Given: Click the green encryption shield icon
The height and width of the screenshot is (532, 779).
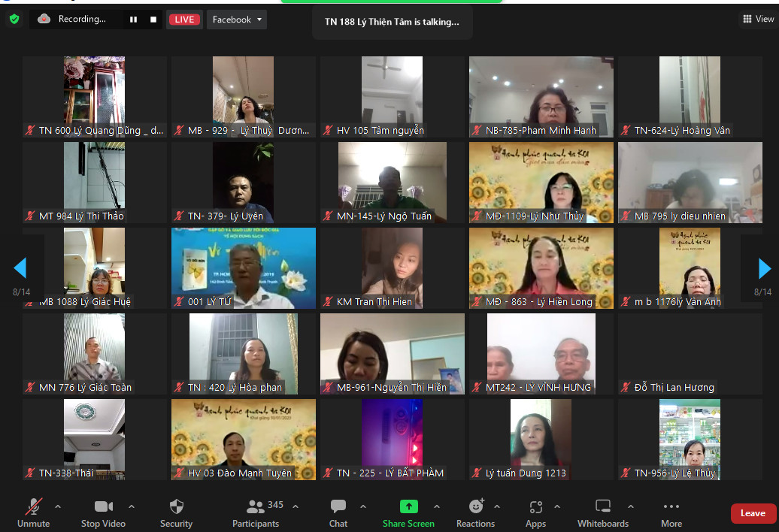Looking at the screenshot, I should (x=14, y=20).
